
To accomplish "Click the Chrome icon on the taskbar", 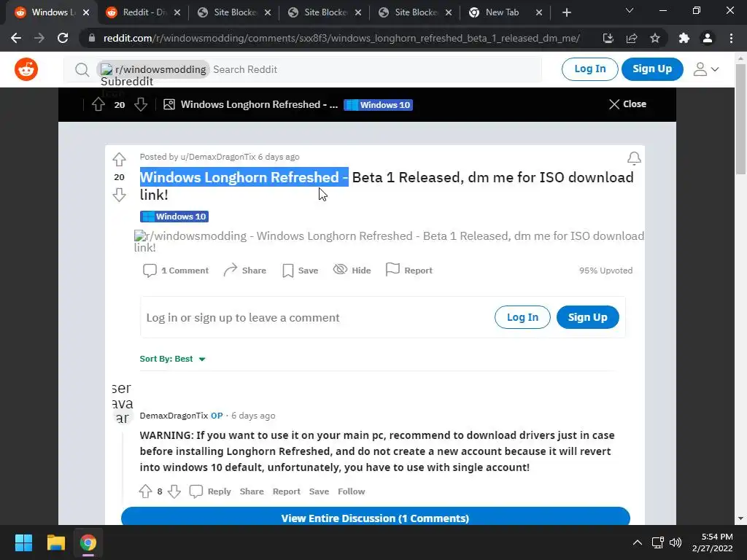I will click(88, 542).
